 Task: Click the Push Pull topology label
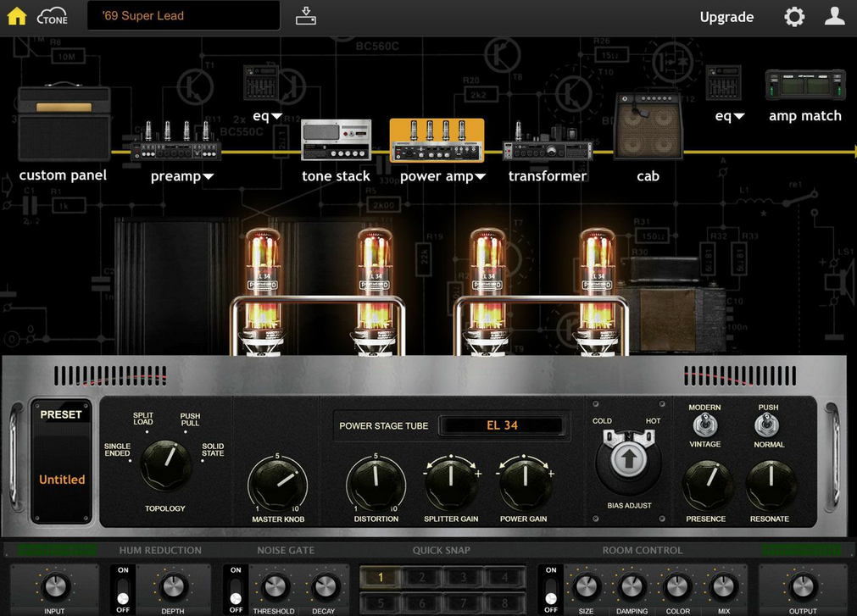[190, 419]
